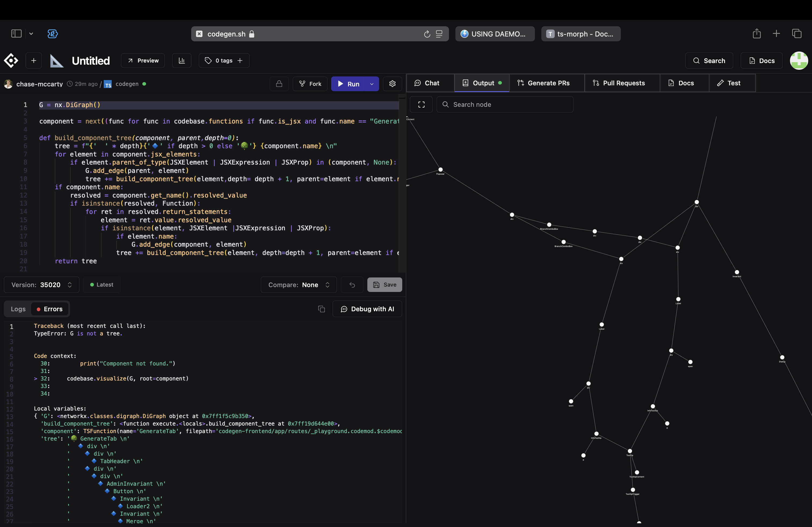This screenshot has width=812, height=527.
Task: Copy logs using the copy icon
Action: pos(321,309)
